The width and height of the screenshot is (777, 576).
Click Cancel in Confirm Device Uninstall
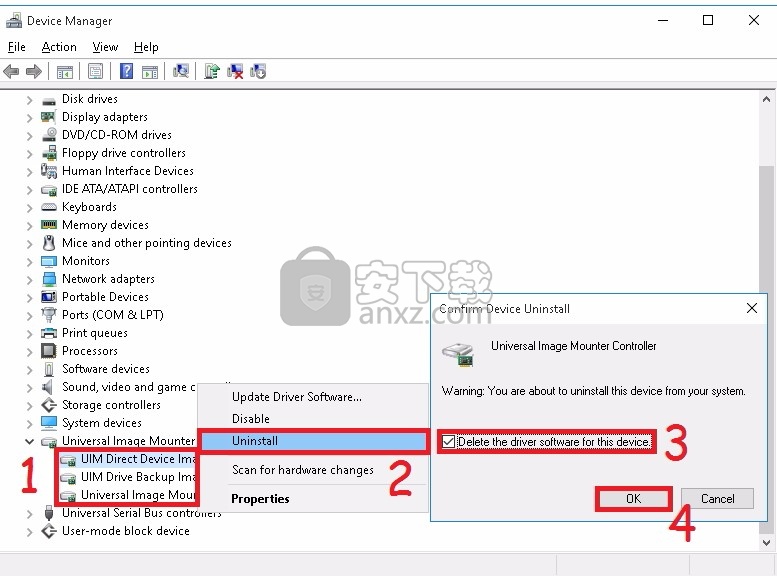click(x=717, y=499)
